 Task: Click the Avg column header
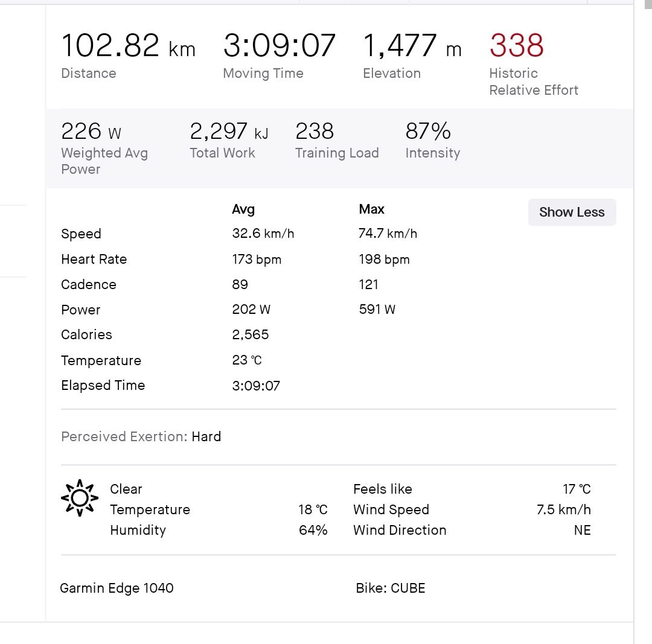pos(243,209)
